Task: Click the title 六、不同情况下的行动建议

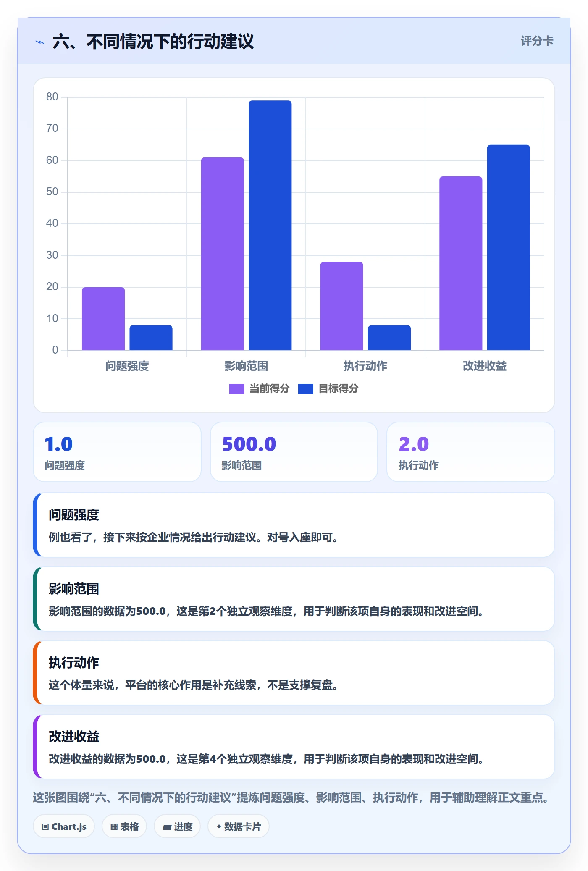Action: [x=153, y=42]
